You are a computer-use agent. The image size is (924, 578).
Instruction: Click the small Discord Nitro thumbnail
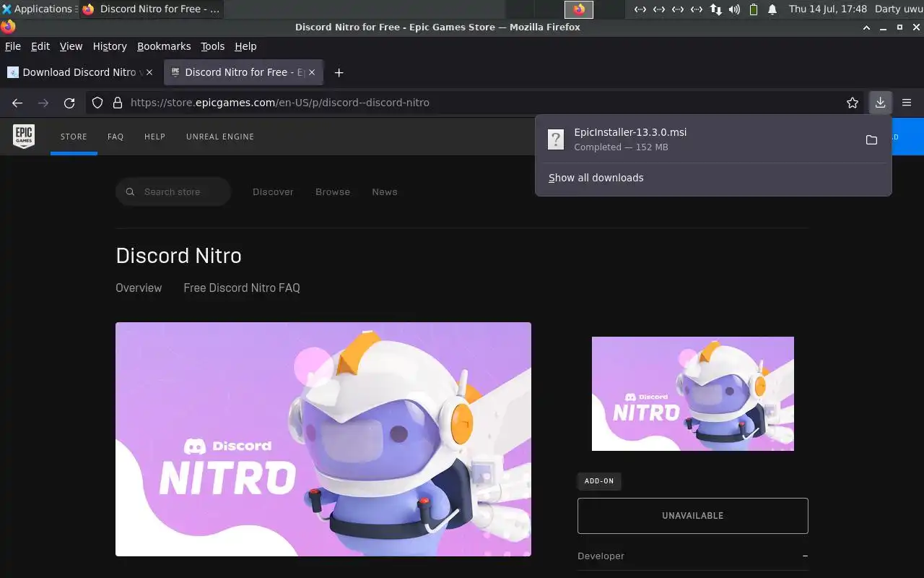click(x=693, y=394)
